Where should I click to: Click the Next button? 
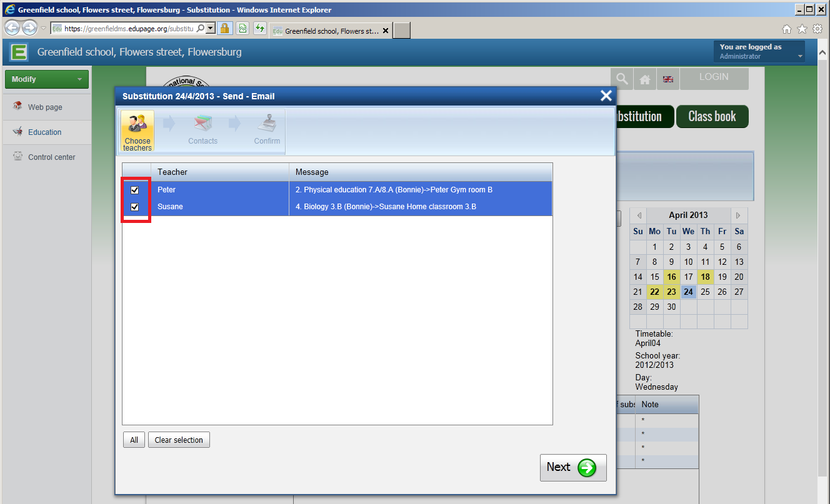point(572,467)
